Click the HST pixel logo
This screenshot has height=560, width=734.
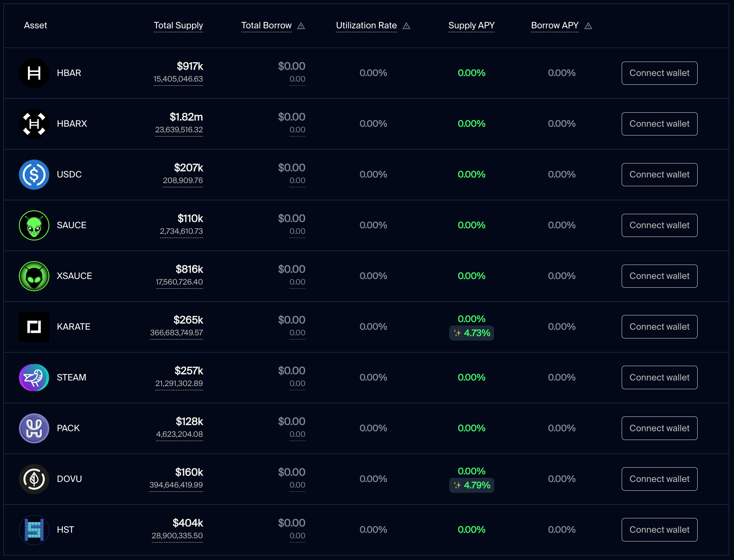[x=34, y=530]
